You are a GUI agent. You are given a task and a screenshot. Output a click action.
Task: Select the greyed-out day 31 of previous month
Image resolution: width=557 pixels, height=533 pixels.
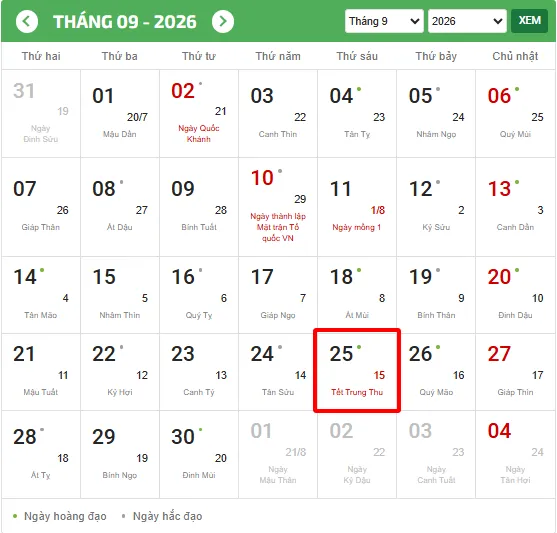41,114
